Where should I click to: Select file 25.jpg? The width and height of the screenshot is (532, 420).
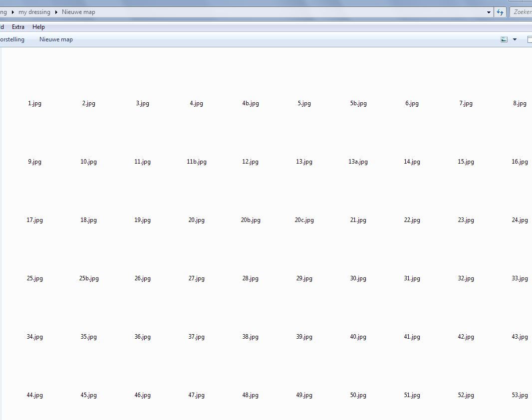[34, 278]
